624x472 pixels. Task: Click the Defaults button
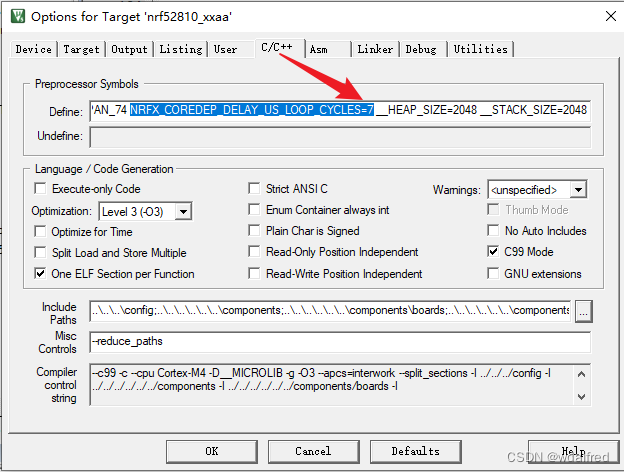pyautogui.click(x=415, y=451)
